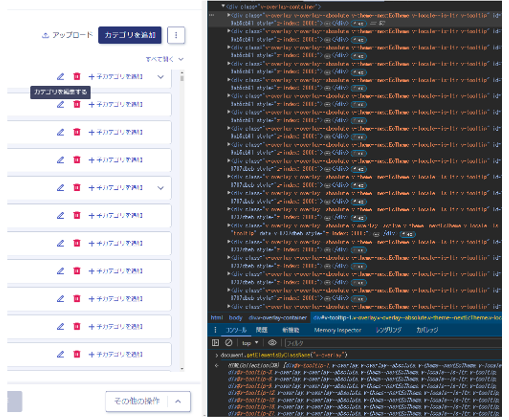Screen dimensions: 509x420
Task: Select the div#v-tooltip-1 breadcrumb item
Action: point(406,318)
